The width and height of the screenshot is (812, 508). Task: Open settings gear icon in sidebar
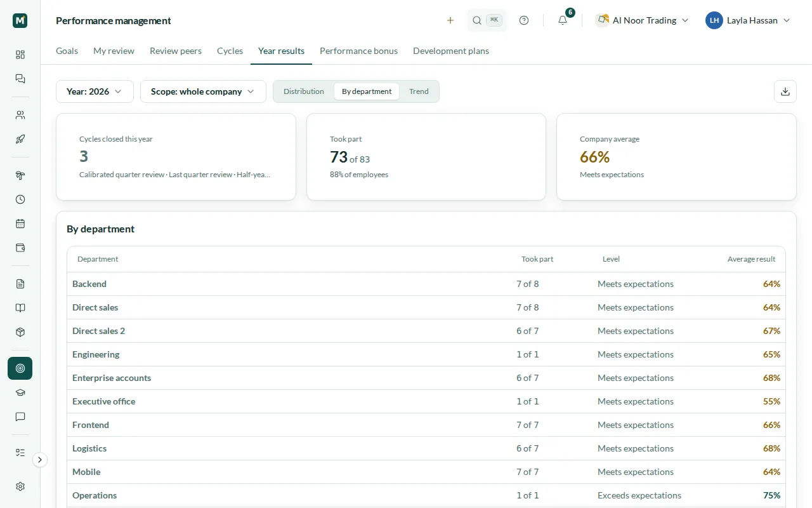(x=20, y=486)
